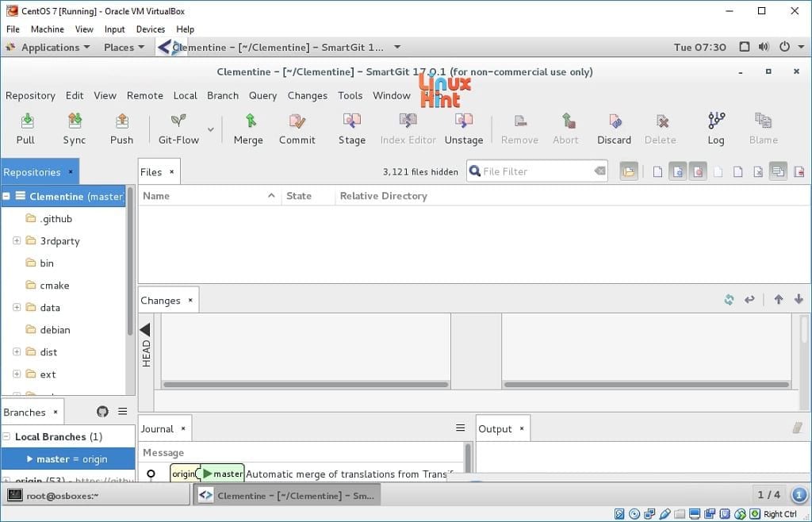Select the master branch entry
Viewport: 812px width, 522px height.
71,459
